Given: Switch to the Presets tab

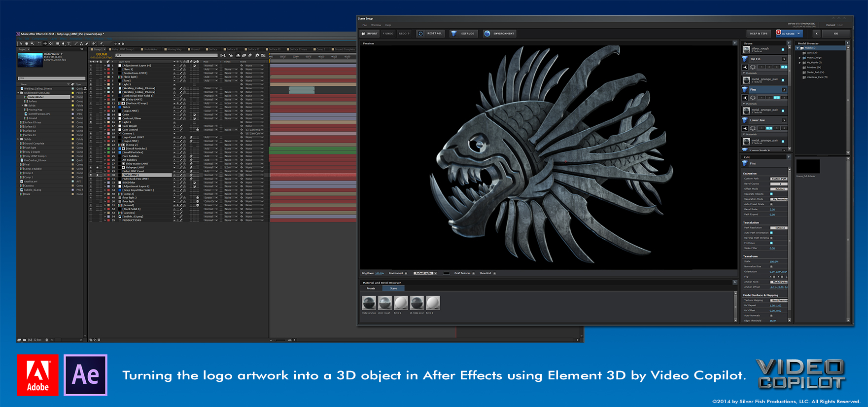Looking at the screenshot, I should coord(371,288).
